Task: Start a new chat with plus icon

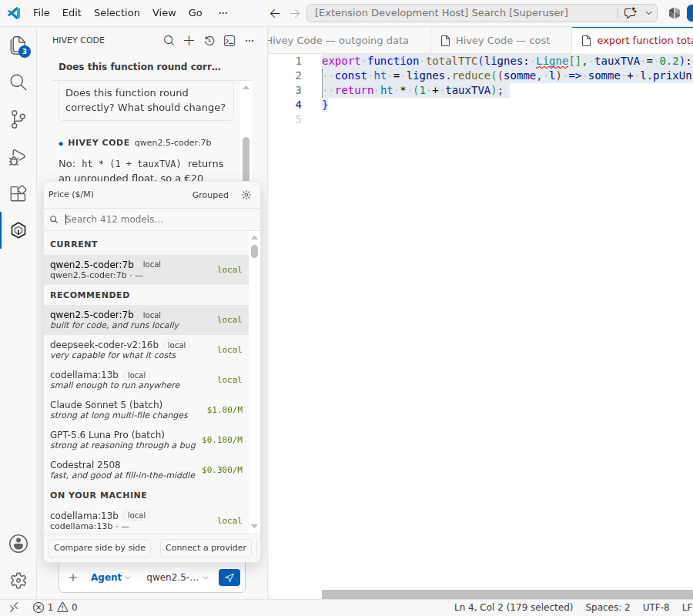Action: click(189, 41)
